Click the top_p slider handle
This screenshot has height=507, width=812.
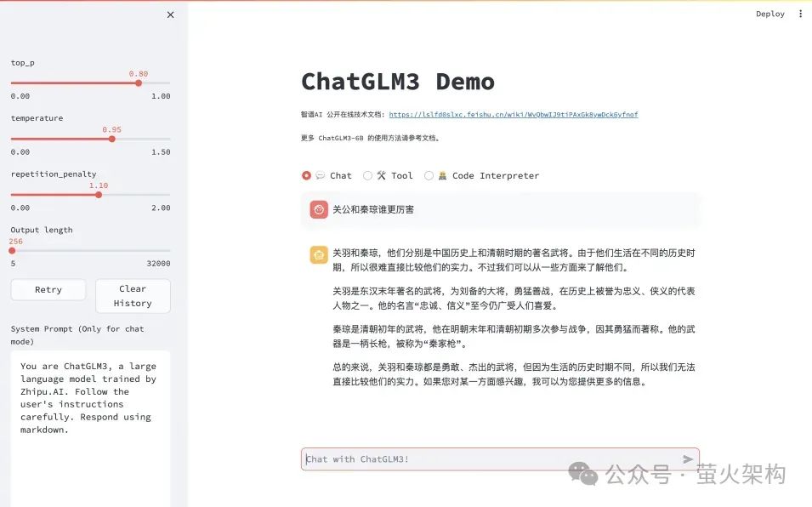pos(139,83)
